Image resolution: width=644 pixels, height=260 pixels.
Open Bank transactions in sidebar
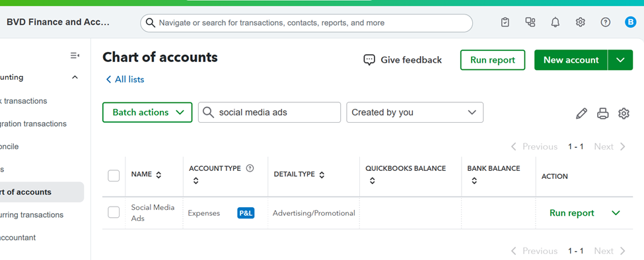23,101
